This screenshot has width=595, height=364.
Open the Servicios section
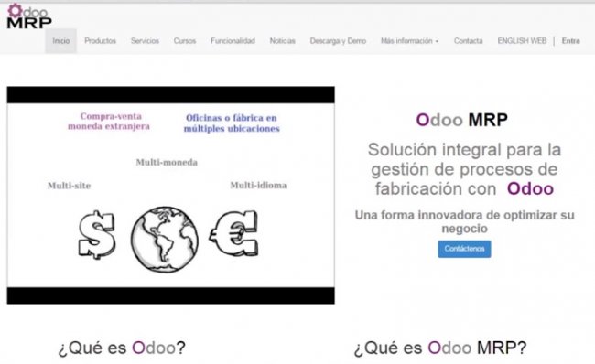point(145,41)
